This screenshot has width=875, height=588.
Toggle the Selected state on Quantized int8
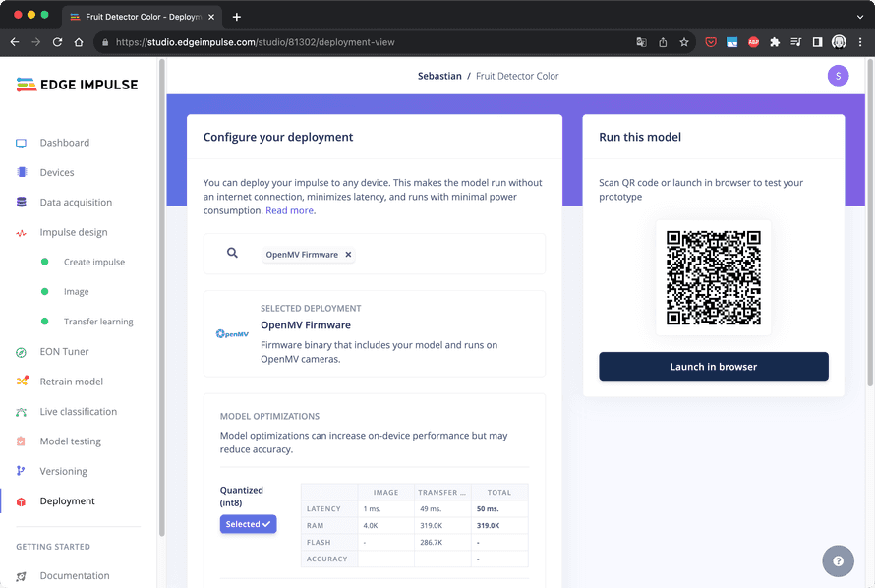(248, 524)
